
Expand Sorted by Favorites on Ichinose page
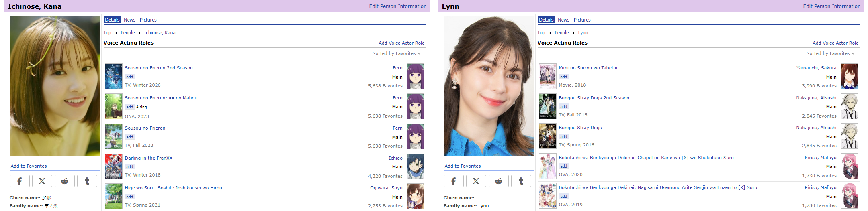pyautogui.click(x=397, y=53)
